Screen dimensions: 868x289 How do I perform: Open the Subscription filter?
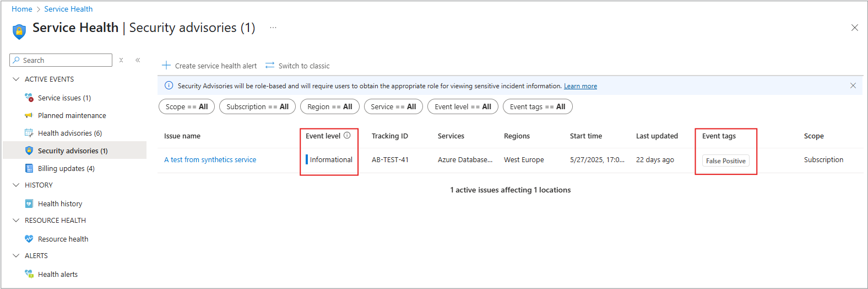(257, 106)
